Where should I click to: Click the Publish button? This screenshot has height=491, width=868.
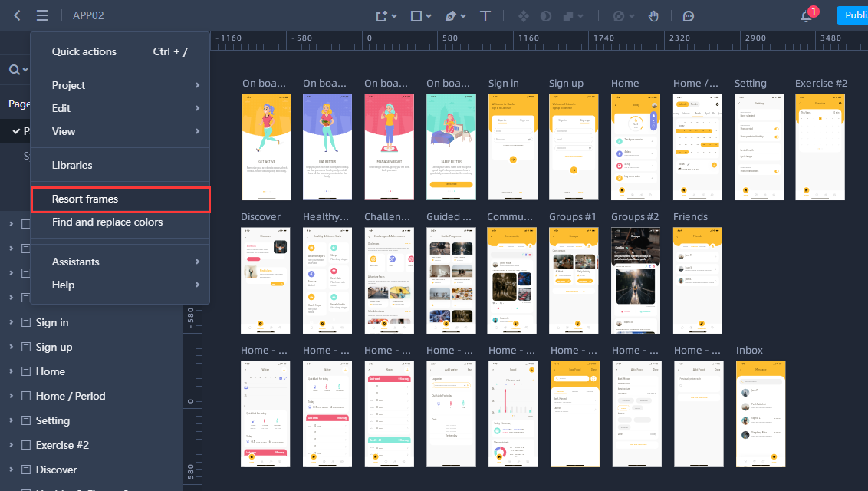point(853,15)
